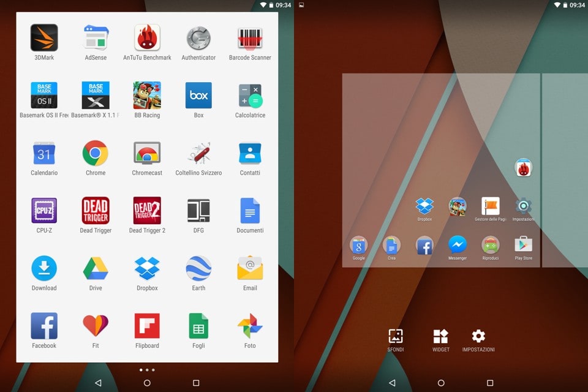This screenshot has height=392, width=588.
Task: Open Coltellino Svizzero app
Action: [198, 153]
